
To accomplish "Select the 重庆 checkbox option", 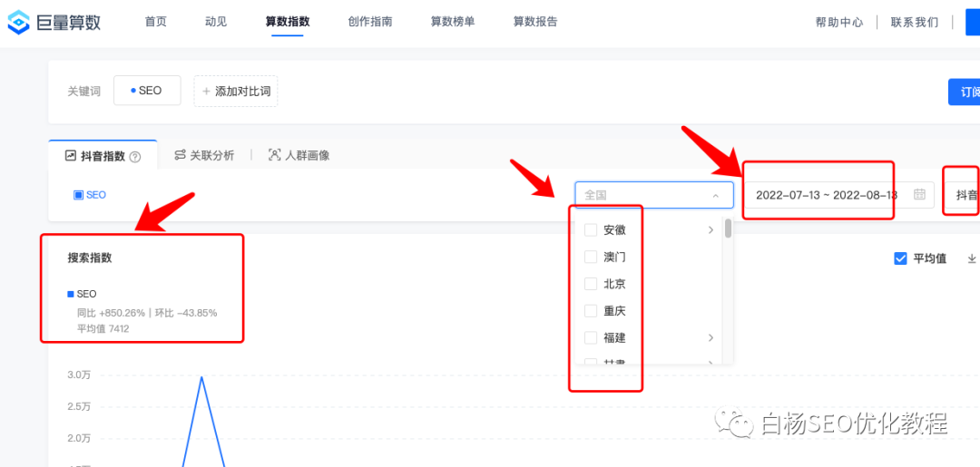I will pyautogui.click(x=591, y=311).
